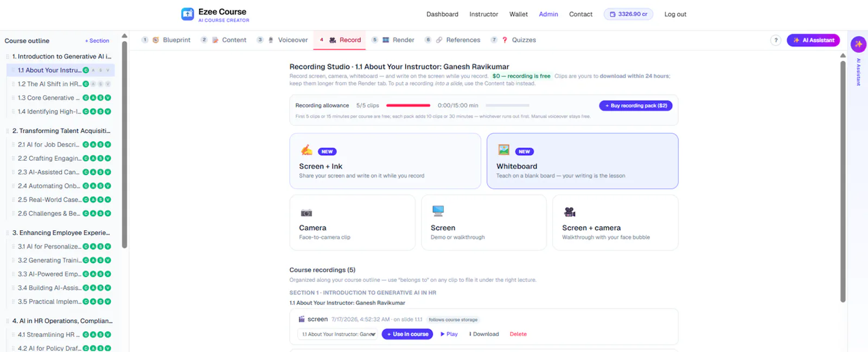868x352 pixels.
Task: Click Buy recording pack ($2) button
Action: tap(636, 106)
